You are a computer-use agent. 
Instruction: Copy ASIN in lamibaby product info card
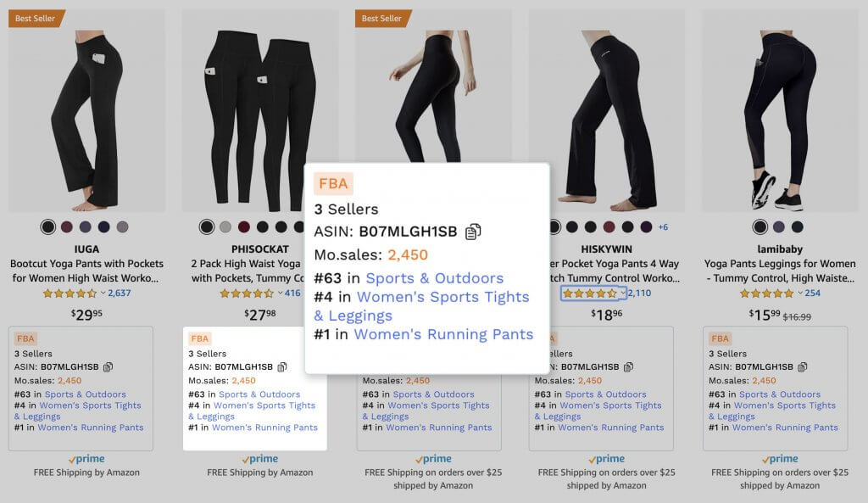click(x=802, y=366)
